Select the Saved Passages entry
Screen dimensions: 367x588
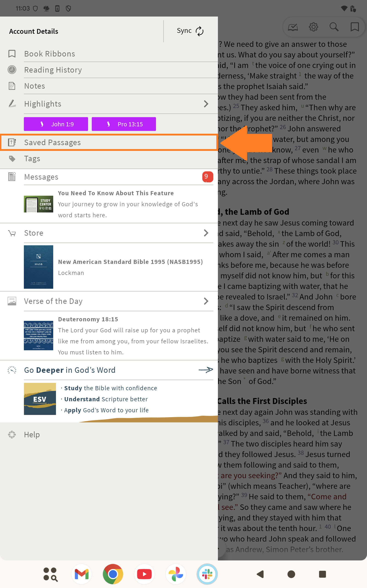53,142
